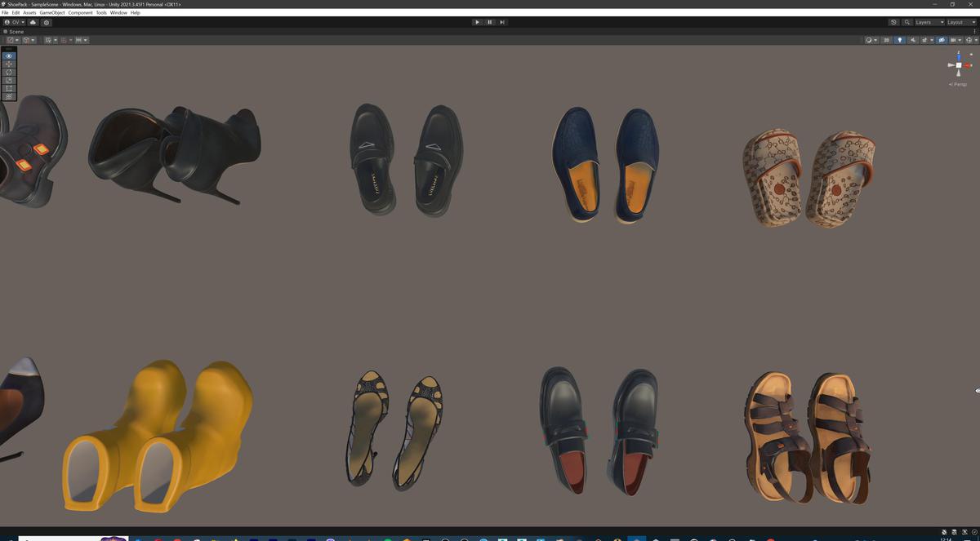Screen dimensions: 980x541
Task: Open the undo history panel
Action: [893, 22]
